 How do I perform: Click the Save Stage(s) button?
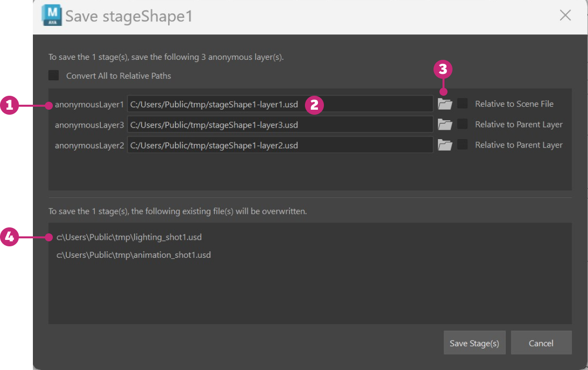tap(474, 343)
